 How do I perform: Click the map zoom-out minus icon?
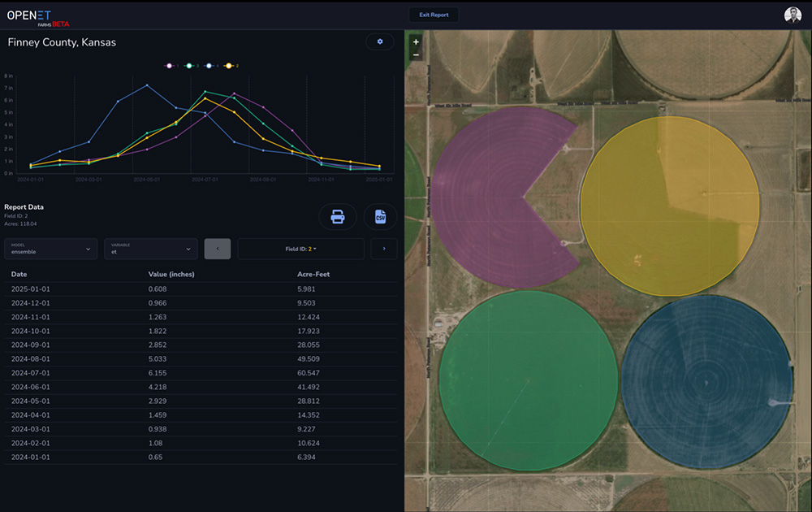click(x=415, y=53)
